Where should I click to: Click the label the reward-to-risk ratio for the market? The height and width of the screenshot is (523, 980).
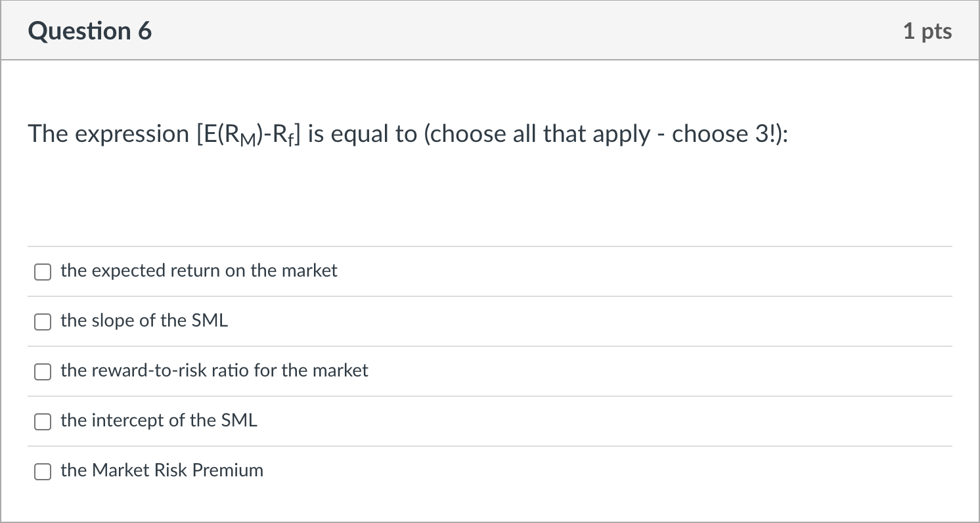click(x=214, y=371)
